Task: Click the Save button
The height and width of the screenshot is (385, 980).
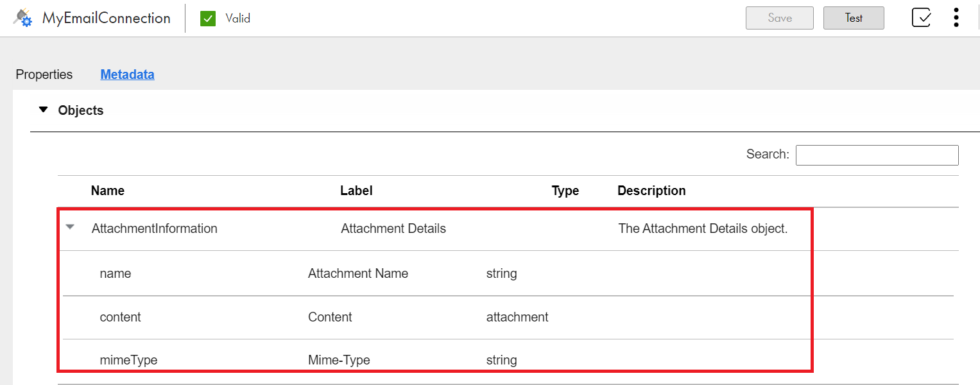Action: 780,18
